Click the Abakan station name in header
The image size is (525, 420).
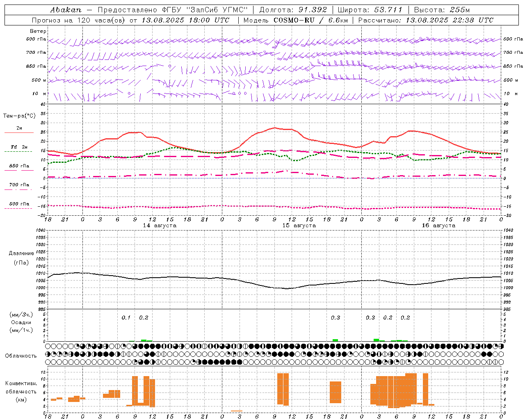(x=66, y=9)
